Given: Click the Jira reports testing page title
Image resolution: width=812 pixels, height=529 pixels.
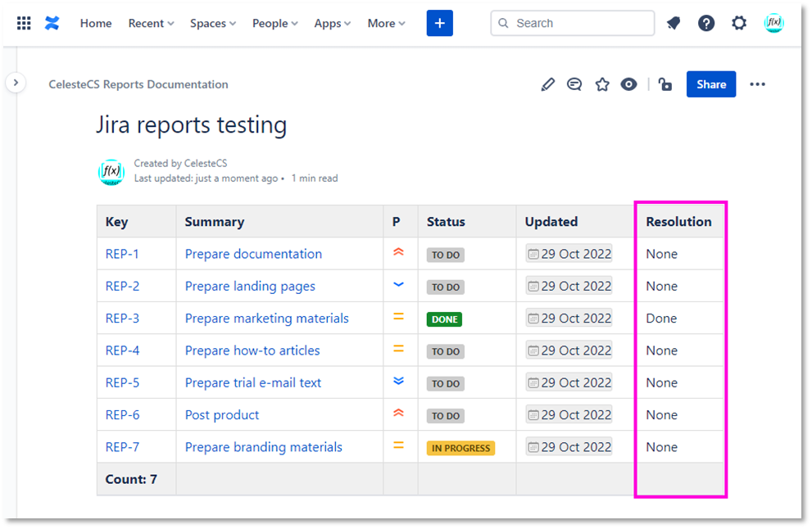Looking at the screenshot, I should [191, 124].
